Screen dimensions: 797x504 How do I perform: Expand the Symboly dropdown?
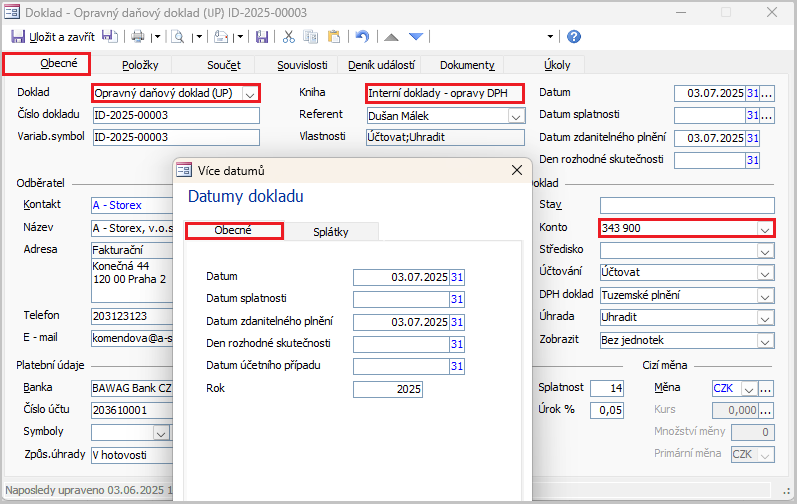tap(161, 433)
